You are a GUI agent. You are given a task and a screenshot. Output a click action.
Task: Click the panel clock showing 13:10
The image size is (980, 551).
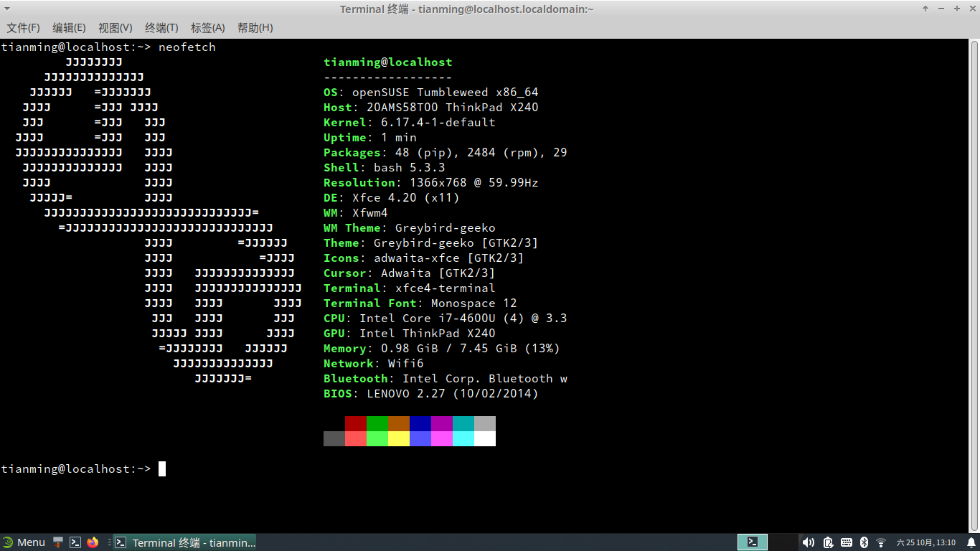coord(926,542)
